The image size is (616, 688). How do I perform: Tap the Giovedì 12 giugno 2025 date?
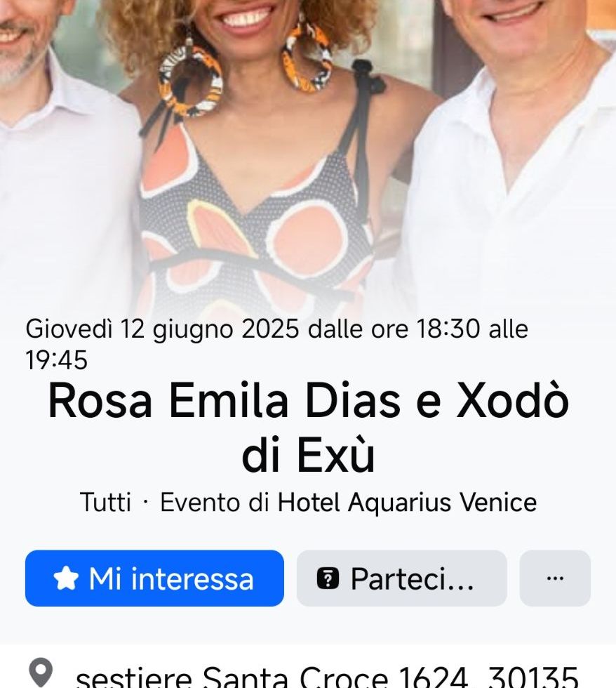point(162,329)
